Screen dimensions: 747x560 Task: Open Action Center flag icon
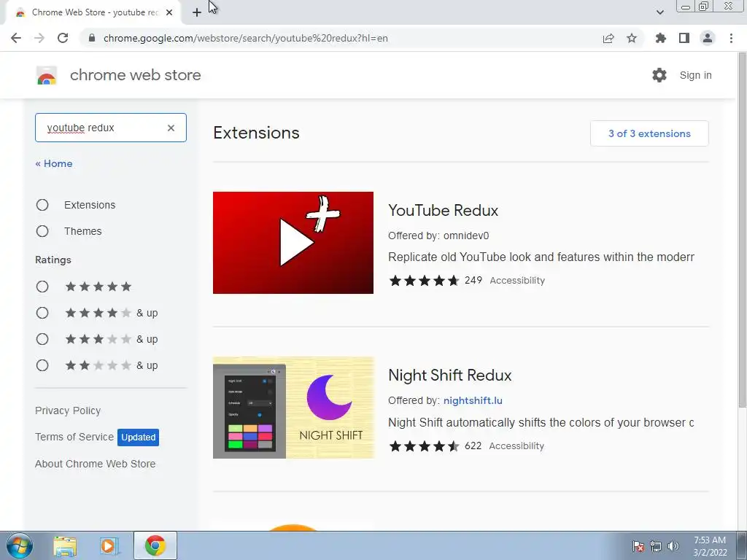coord(638,545)
